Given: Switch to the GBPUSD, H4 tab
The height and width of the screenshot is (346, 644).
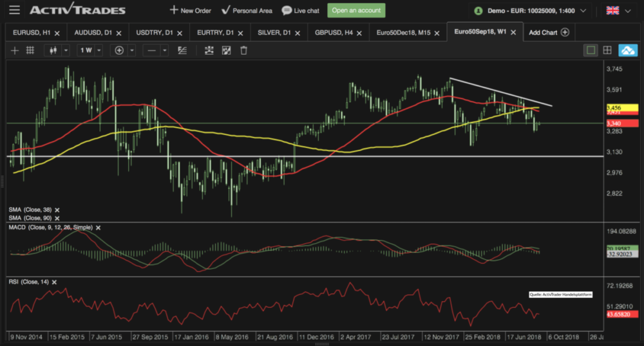Looking at the screenshot, I should click(x=334, y=32).
